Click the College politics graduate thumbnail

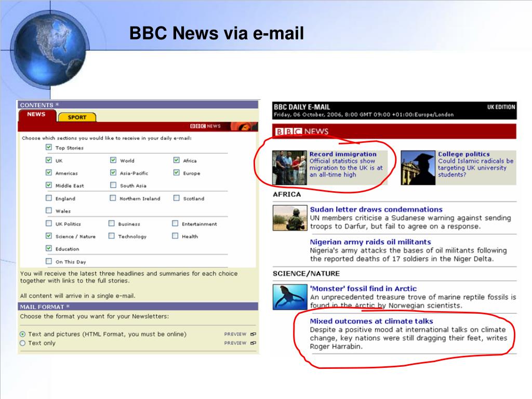(418, 168)
